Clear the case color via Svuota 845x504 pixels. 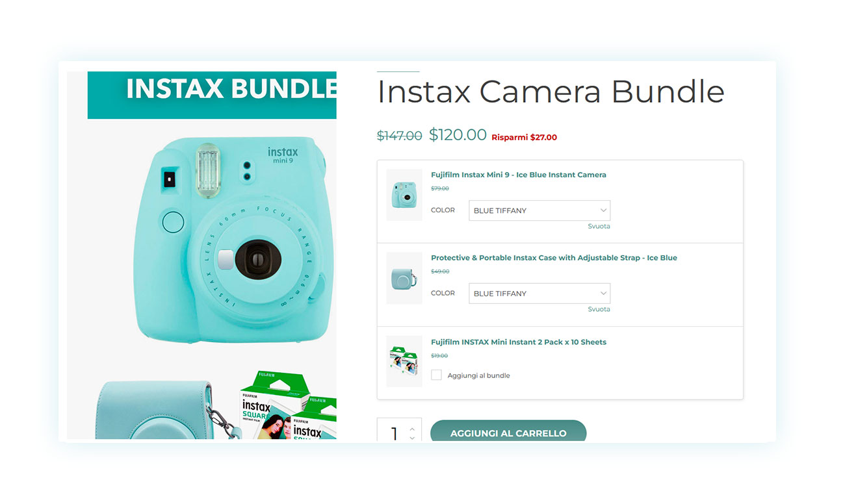tap(599, 309)
